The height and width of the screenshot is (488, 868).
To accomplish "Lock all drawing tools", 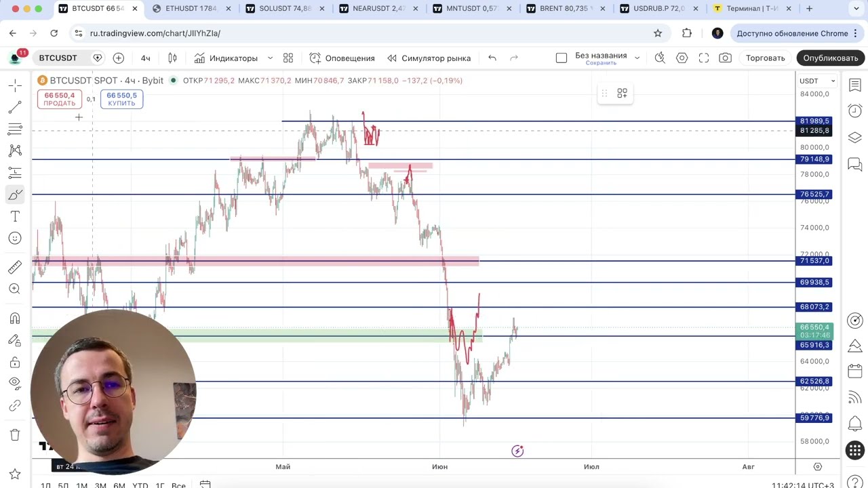I will 15,362.
